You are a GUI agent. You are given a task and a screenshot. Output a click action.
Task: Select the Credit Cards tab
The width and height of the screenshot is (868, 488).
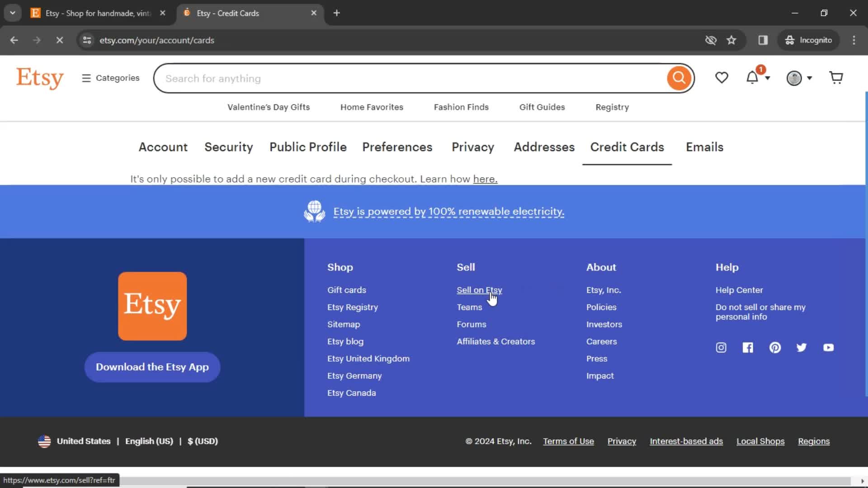627,147
